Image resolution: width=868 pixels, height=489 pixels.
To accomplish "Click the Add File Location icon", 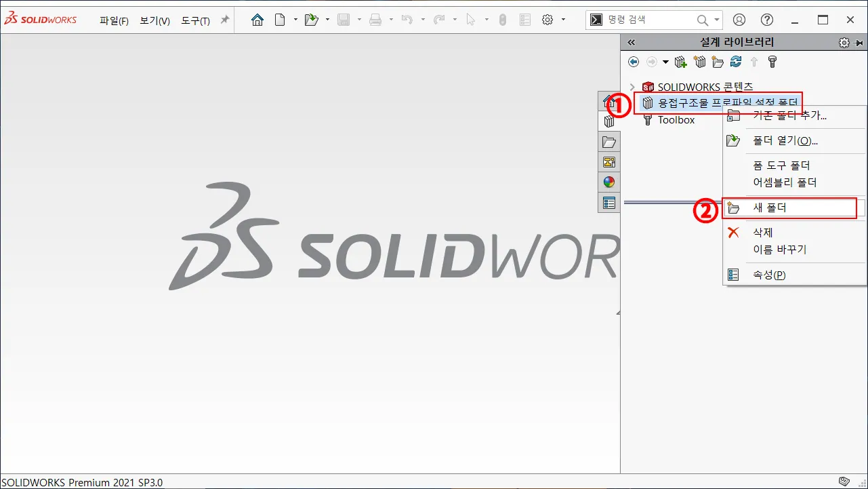I will (x=681, y=62).
